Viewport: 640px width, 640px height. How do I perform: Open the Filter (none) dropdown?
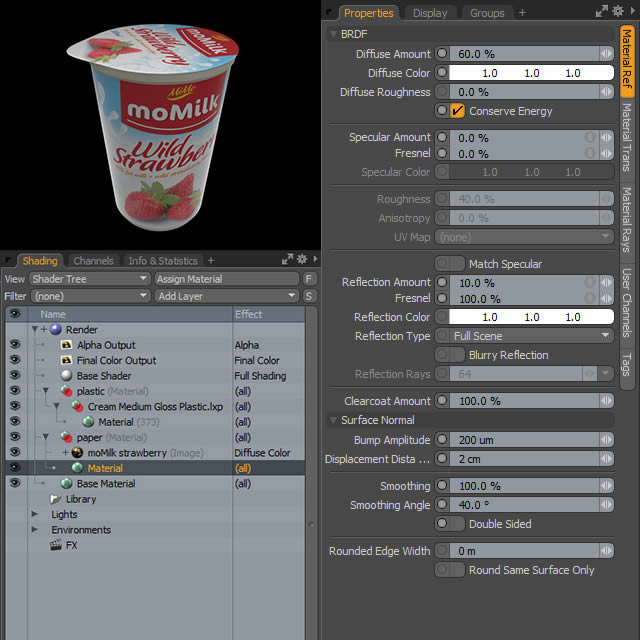click(x=89, y=296)
